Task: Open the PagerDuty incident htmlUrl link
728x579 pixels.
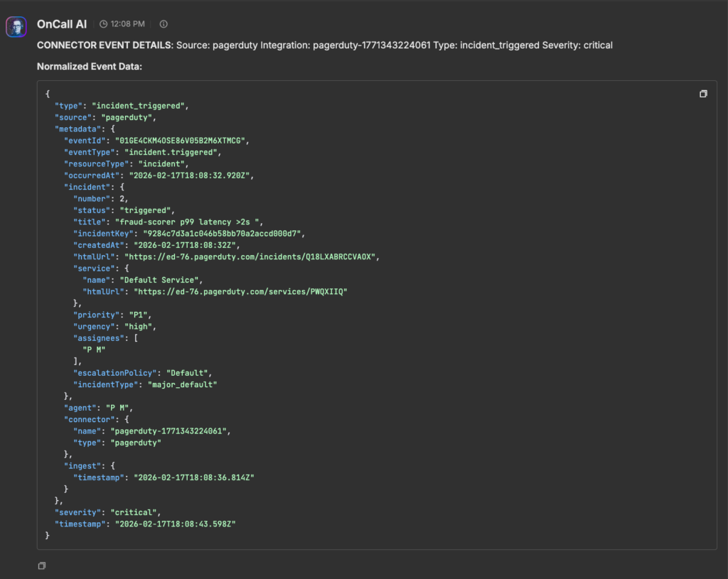Action: [x=252, y=256]
